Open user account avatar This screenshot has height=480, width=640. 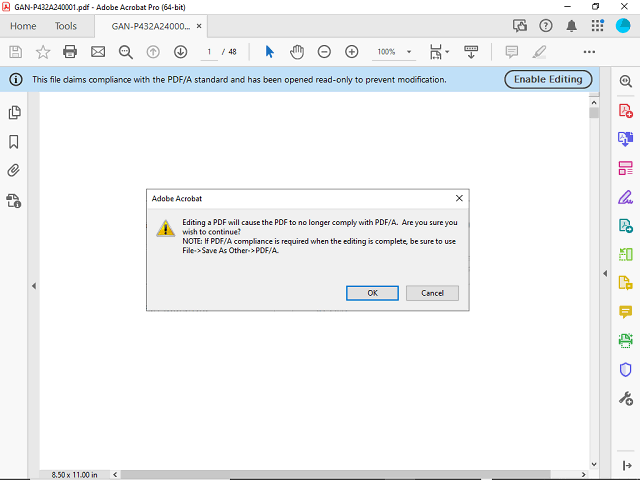pyautogui.click(x=623, y=26)
